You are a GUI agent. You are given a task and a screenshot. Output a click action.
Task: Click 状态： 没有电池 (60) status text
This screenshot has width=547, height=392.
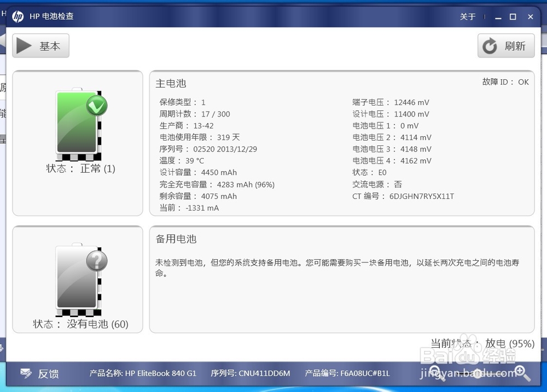80,324
